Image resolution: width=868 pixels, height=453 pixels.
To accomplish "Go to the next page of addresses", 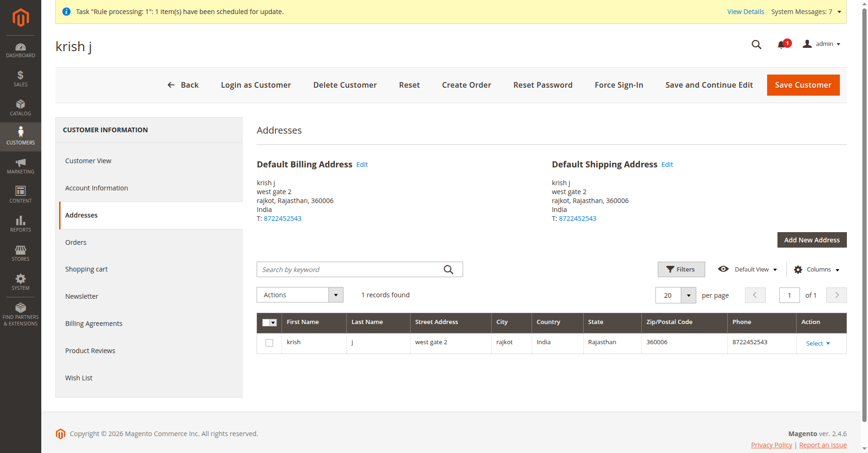I will 837,295.
